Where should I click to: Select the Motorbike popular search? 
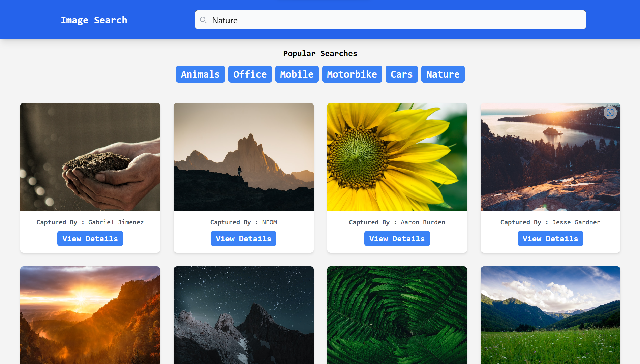pos(352,74)
